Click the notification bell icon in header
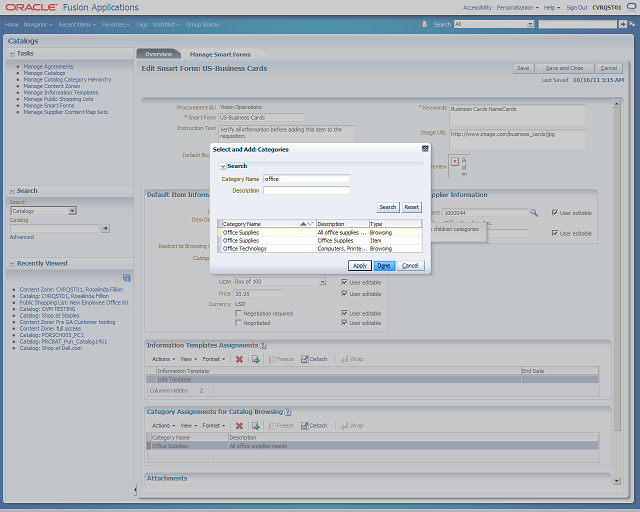 click(424, 24)
